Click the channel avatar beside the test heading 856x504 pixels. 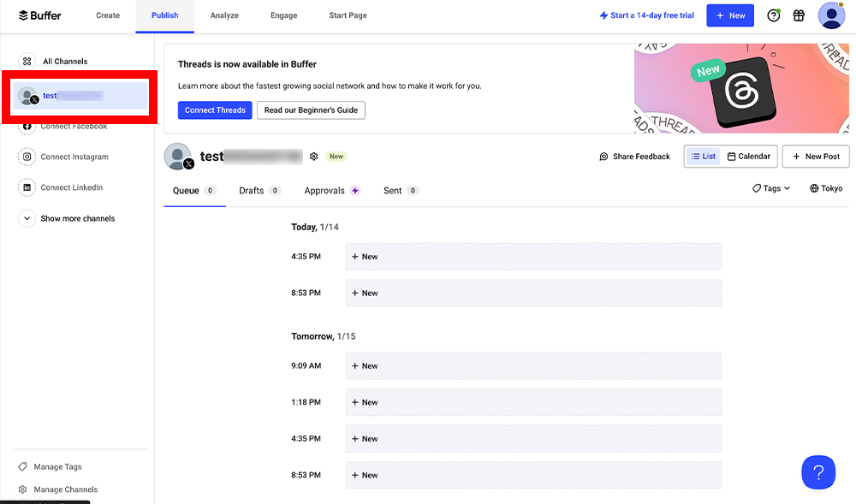pyautogui.click(x=178, y=157)
